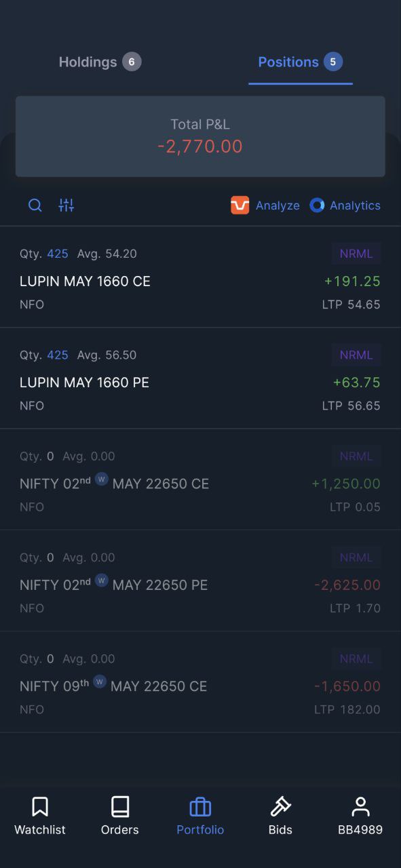This screenshot has width=401, height=868.
Task: Open the Analytics link
Action: tap(355, 205)
